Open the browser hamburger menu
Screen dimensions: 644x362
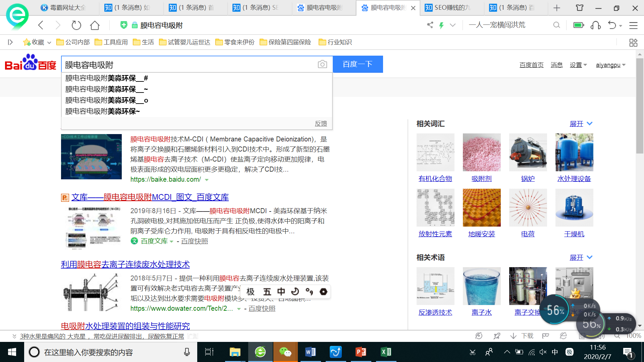pyautogui.click(x=633, y=25)
